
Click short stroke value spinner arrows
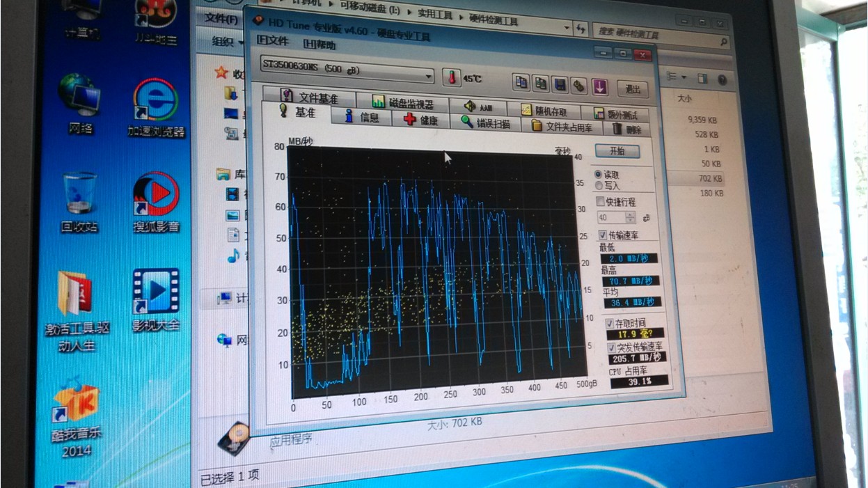[630, 218]
